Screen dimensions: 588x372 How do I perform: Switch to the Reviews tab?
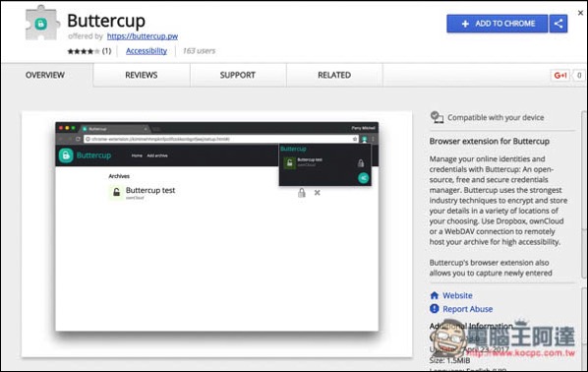[x=142, y=75]
